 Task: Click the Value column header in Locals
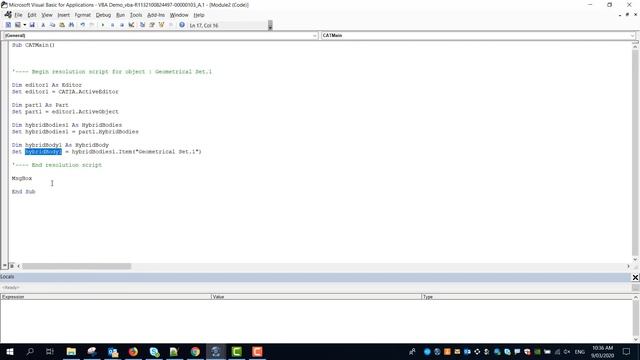pyautogui.click(x=316, y=297)
